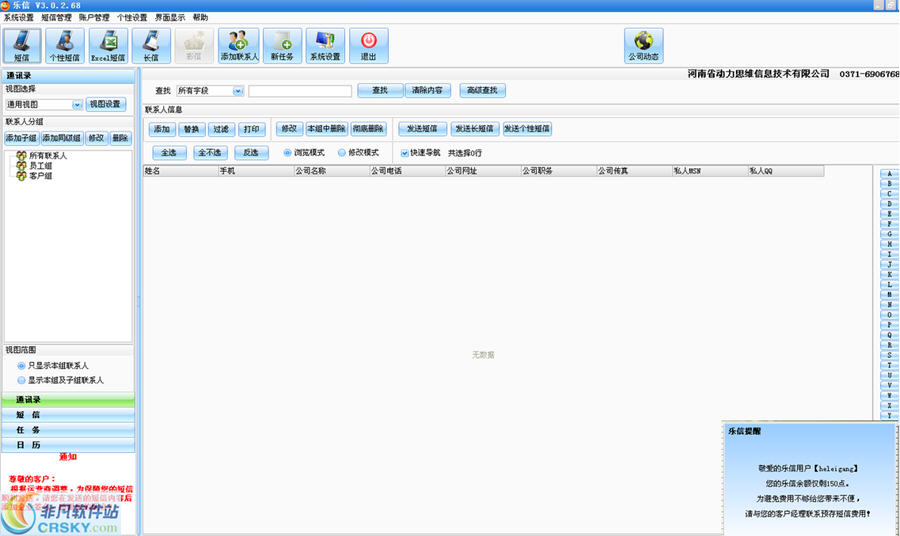Open the 短信管理 menu
The image size is (900, 536).
(56, 18)
